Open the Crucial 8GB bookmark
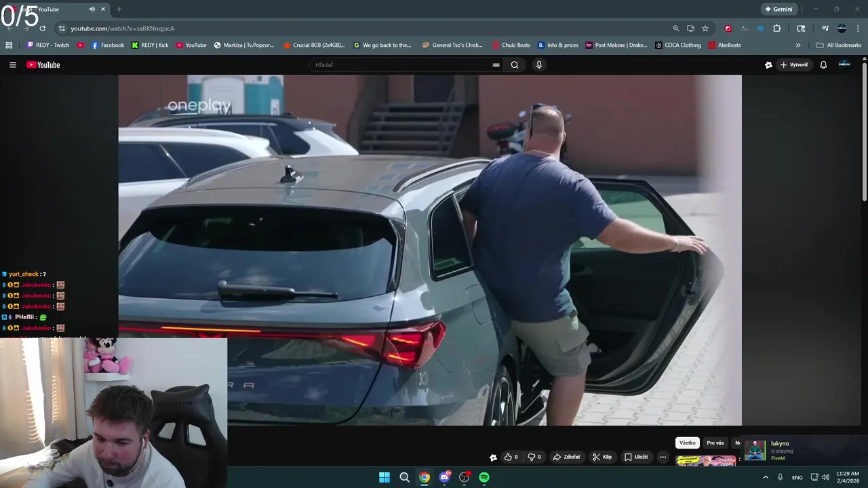868x488 pixels. [x=314, y=45]
